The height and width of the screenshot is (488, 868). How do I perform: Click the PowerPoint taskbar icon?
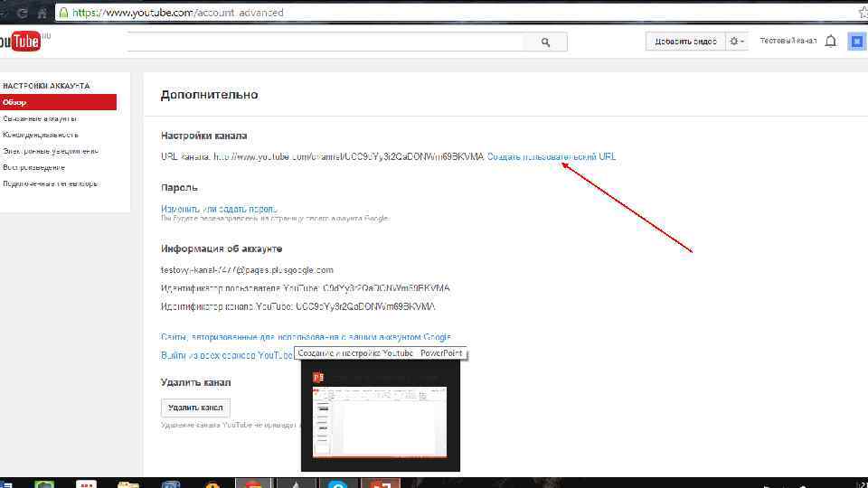pyautogui.click(x=381, y=483)
